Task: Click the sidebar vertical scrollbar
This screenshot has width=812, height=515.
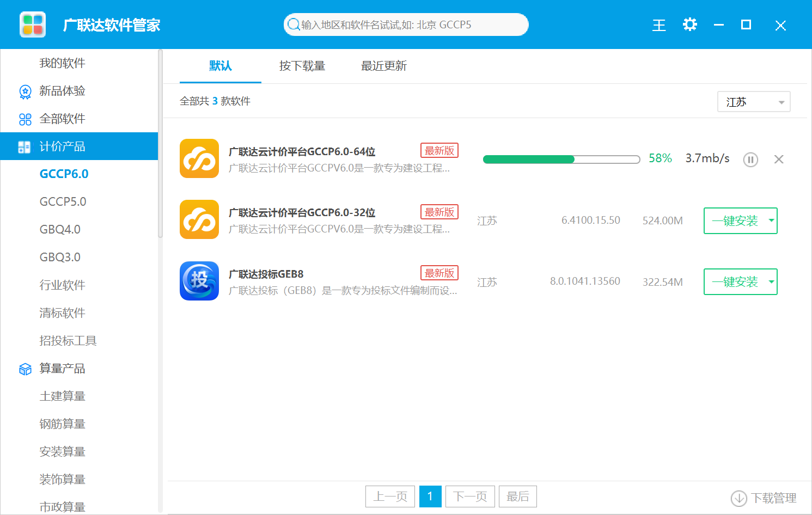Action: click(160, 144)
